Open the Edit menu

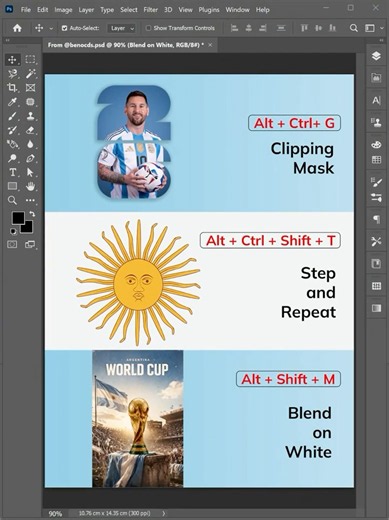pos(43,10)
